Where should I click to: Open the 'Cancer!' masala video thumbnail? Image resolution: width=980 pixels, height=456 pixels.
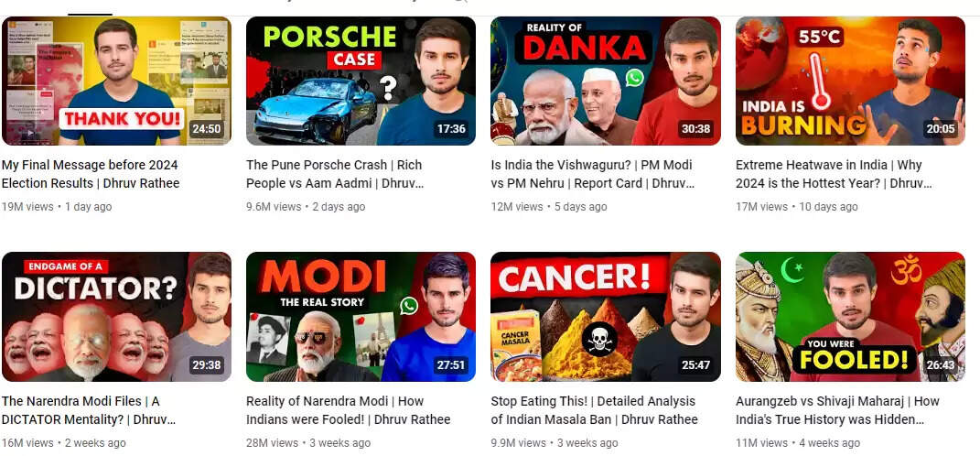click(606, 317)
